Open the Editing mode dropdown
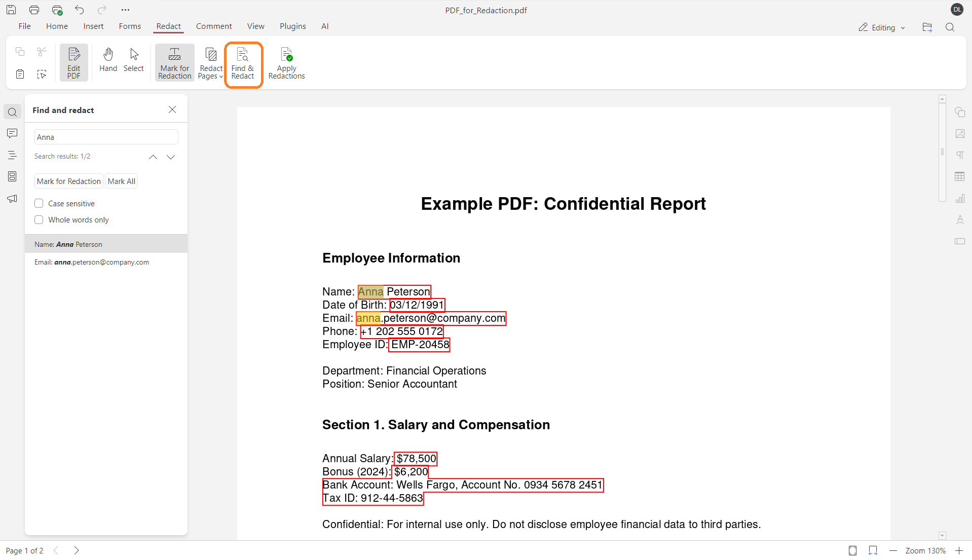The image size is (972, 560). pos(881,27)
